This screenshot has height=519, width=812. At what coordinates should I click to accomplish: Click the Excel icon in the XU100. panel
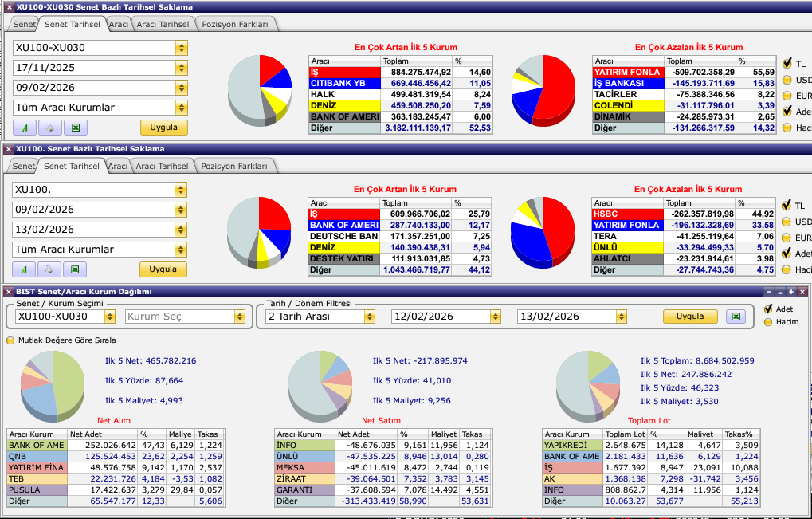[75, 269]
